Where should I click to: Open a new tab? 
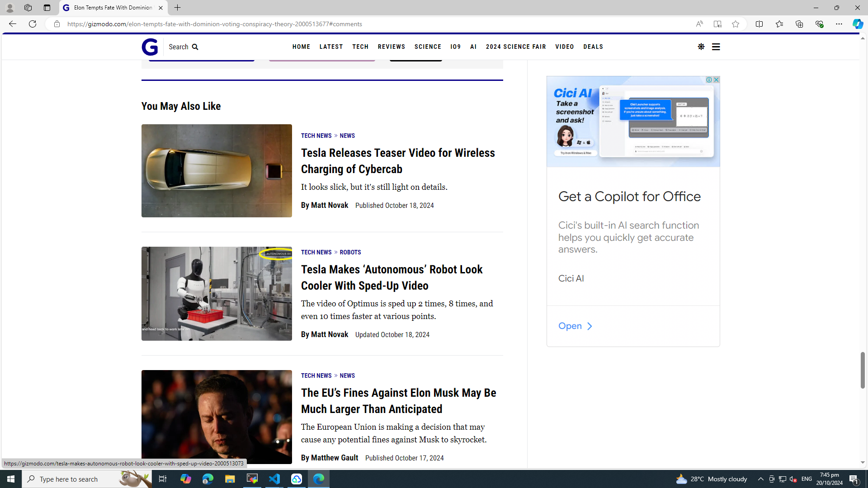(x=177, y=8)
